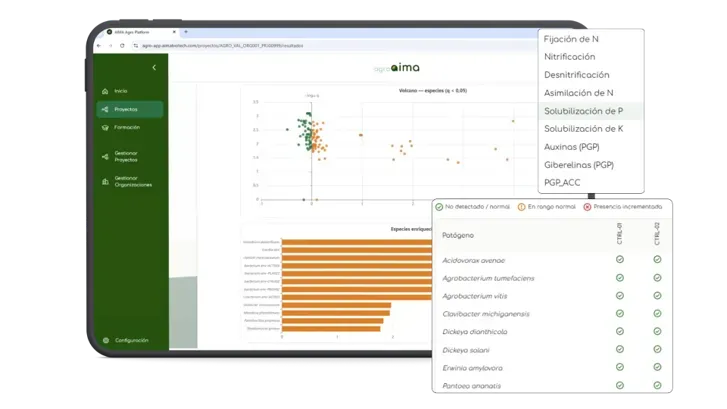
Task: Click the shortest bottom orange bar
Action: [331, 329]
